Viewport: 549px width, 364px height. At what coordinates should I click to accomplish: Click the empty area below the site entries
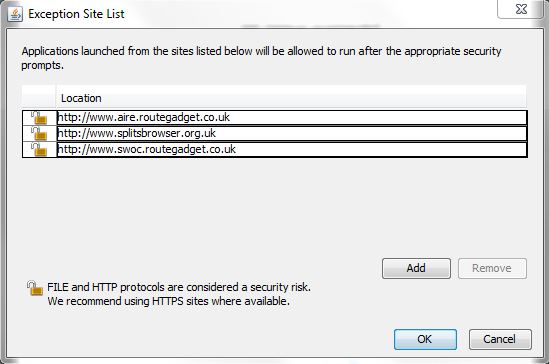click(x=274, y=206)
